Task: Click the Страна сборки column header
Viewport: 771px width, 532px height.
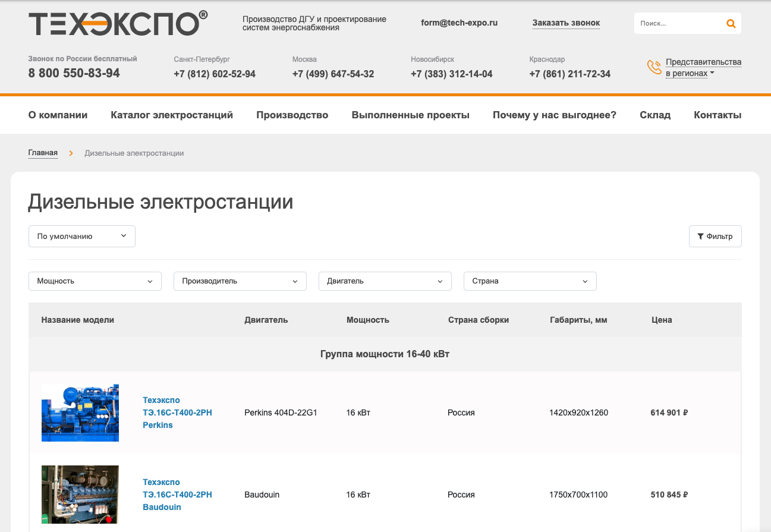Action: (x=479, y=320)
